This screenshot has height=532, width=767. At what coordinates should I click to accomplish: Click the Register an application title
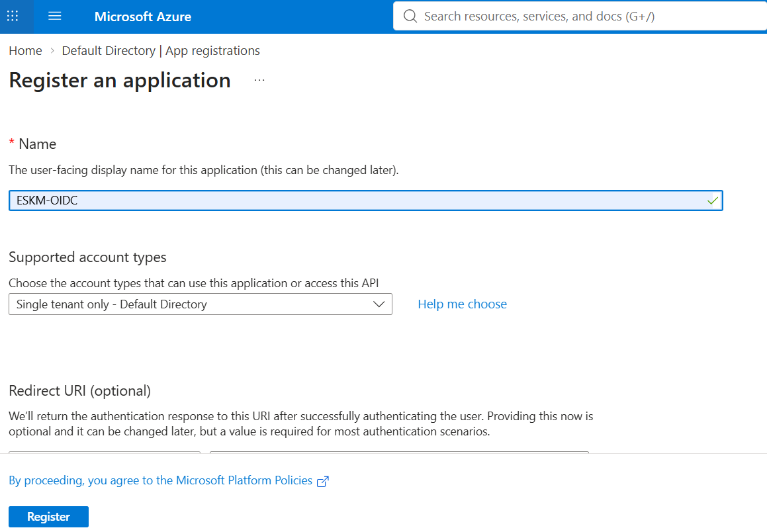coord(120,80)
